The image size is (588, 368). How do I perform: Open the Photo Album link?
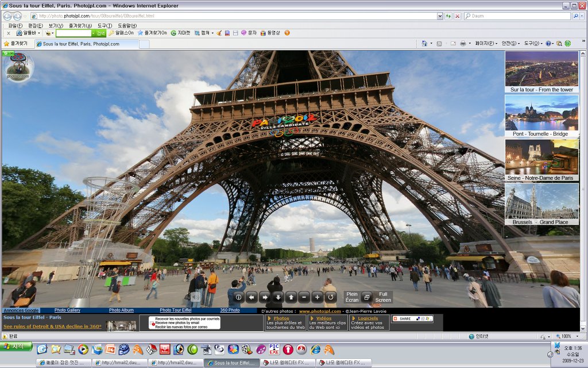121,310
